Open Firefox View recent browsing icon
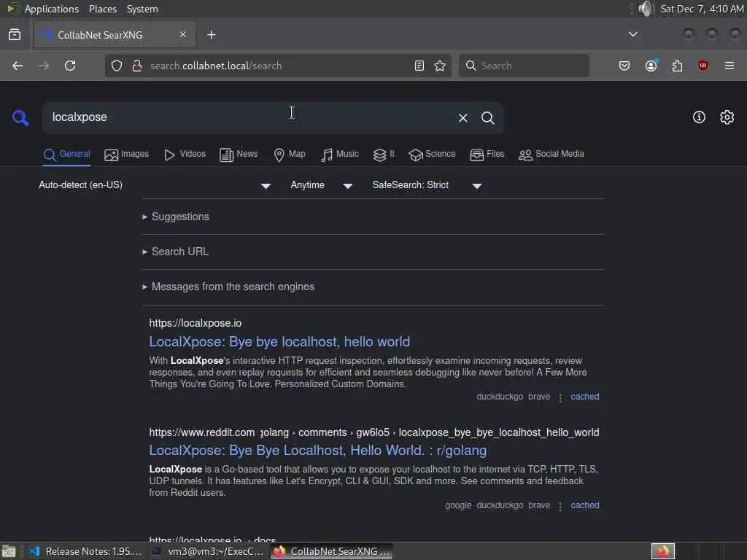This screenshot has width=747, height=560. [15, 35]
